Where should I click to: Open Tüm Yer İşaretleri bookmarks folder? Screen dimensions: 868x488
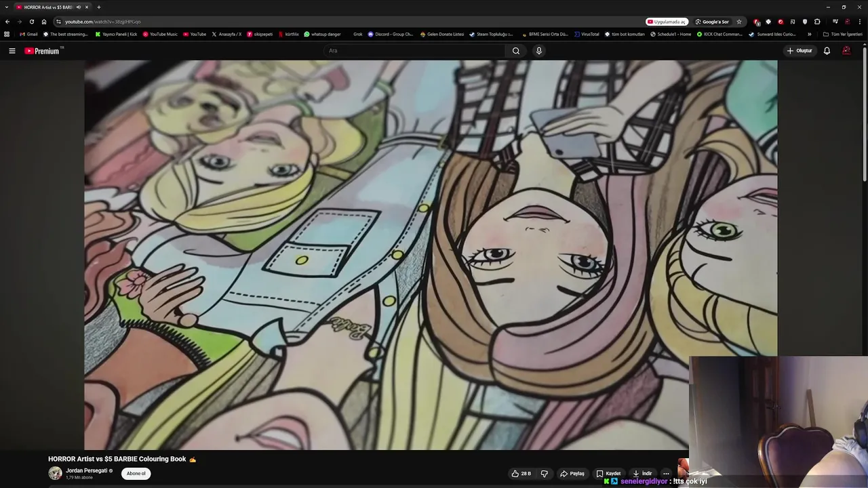pyautogui.click(x=842, y=34)
